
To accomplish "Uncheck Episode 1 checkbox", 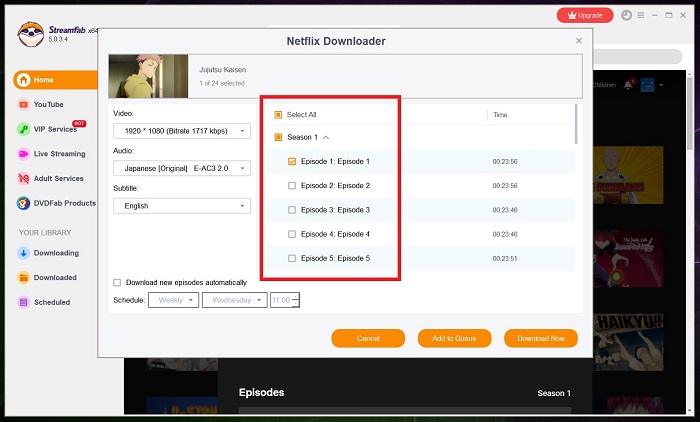I will click(292, 162).
